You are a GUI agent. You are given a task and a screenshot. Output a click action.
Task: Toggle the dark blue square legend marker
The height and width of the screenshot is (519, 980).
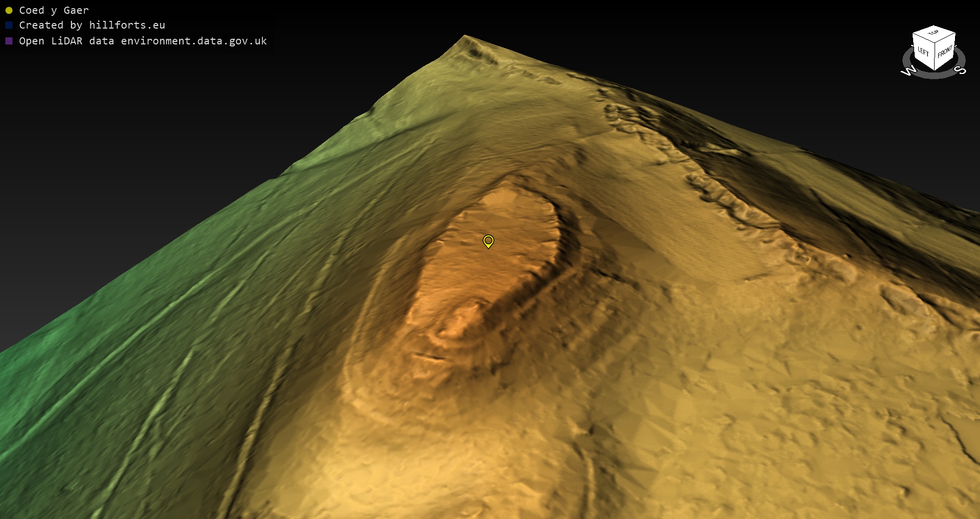point(9,25)
